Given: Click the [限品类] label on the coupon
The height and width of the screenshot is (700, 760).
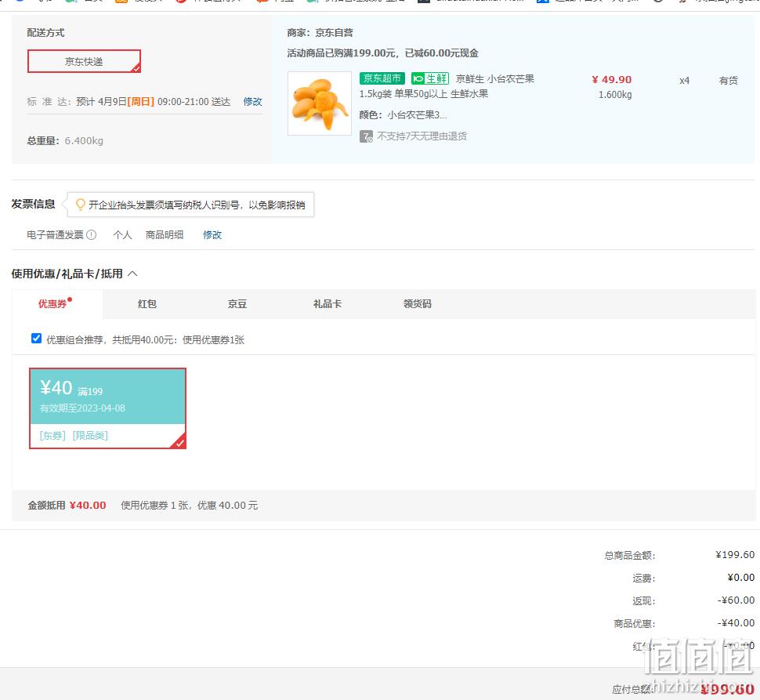Looking at the screenshot, I should (90, 435).
